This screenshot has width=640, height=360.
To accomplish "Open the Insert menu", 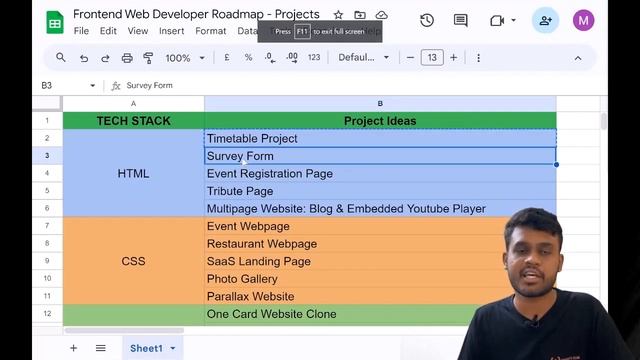I will 171,31.
